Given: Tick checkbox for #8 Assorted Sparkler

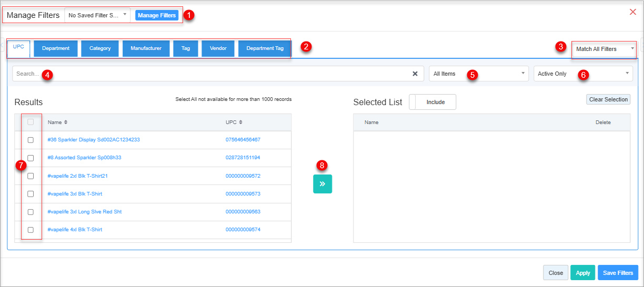Looking at the screenshot, I should [x=31, y=158].
